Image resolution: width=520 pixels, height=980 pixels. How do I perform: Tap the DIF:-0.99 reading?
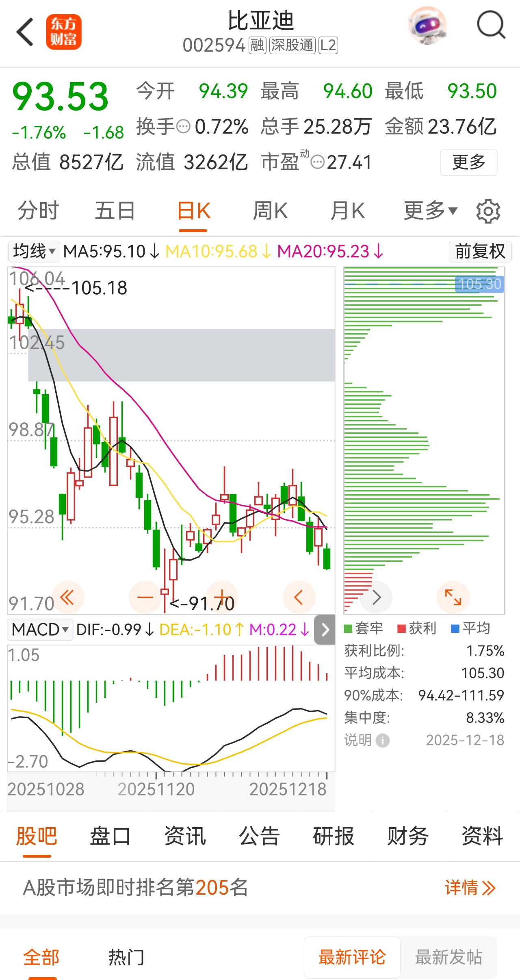[115, 630]
